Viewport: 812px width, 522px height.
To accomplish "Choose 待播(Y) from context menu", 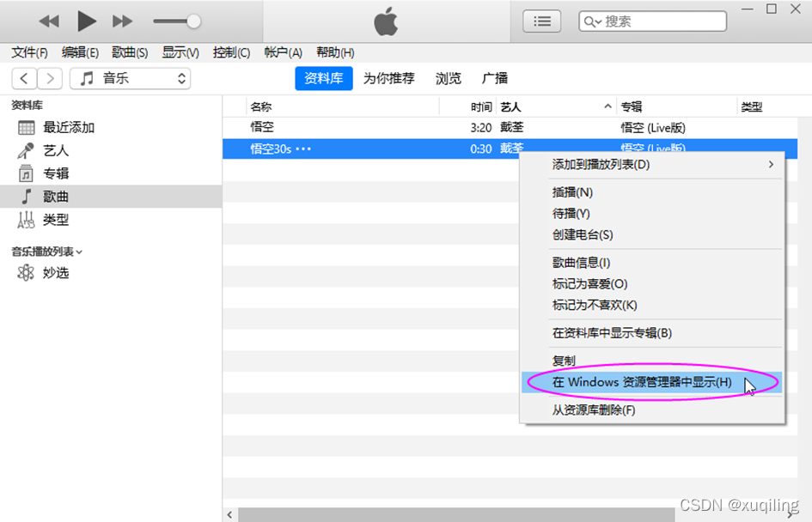I will (652, 214).
